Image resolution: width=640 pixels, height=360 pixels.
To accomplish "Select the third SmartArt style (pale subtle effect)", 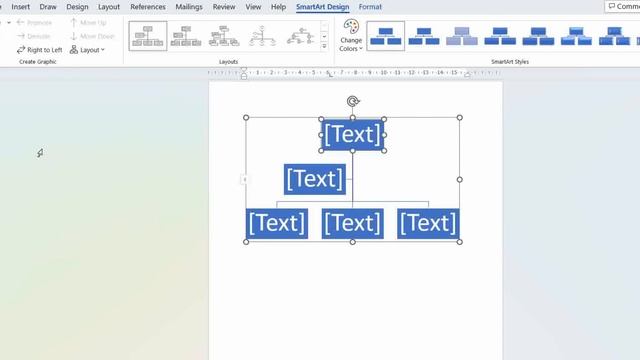I will pos(462,36).
